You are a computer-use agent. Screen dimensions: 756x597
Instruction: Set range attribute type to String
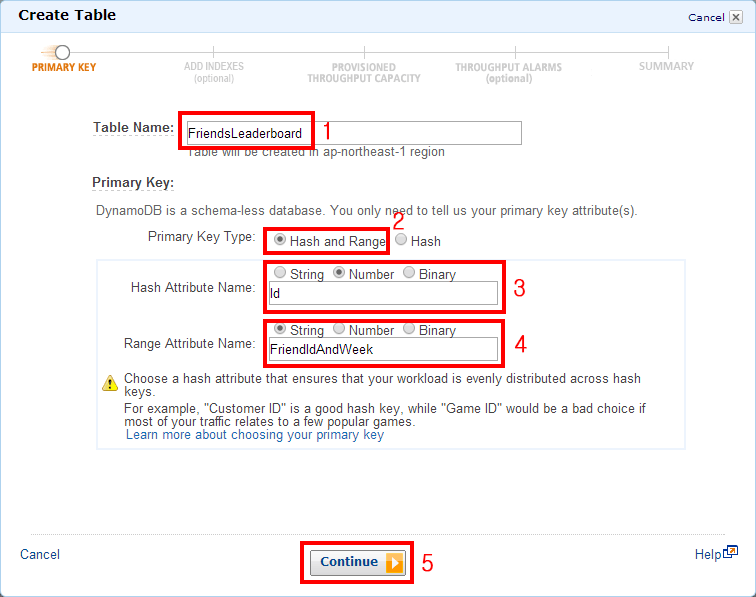pos(280,329)
